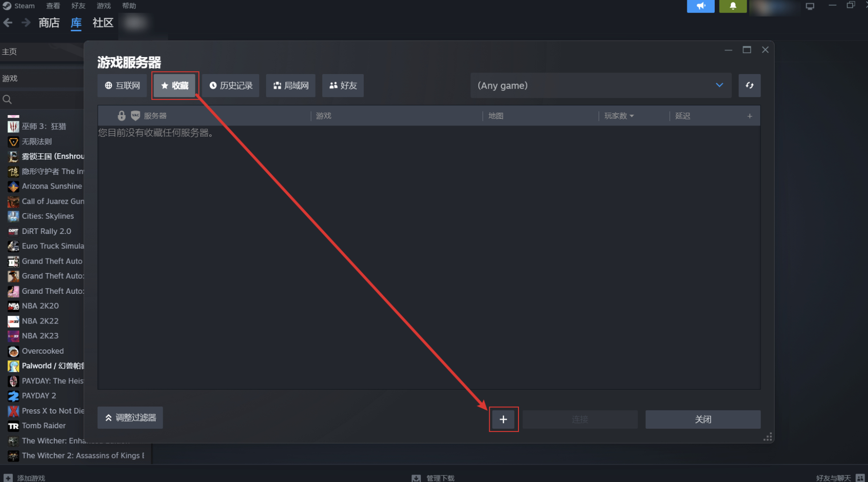Click the announcements megaphone icon
This screenshot has height=482, width=868.
(x=701, y=6)
